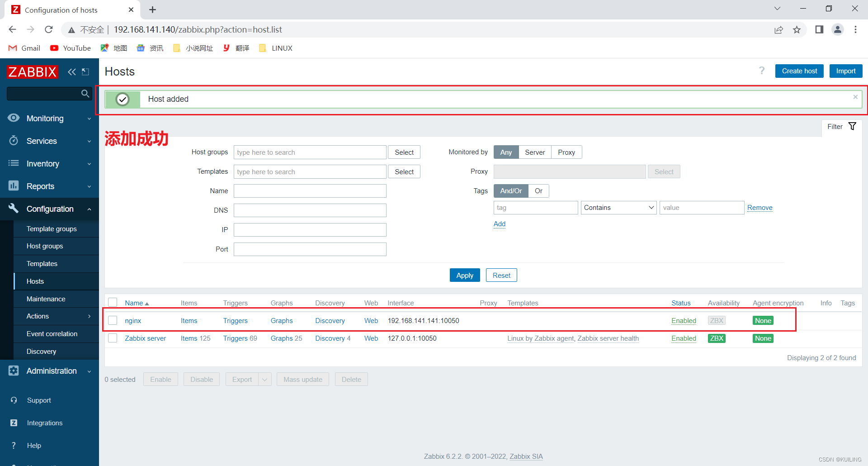Set tag evaluation to And/Or
Image resolution: width=868 pixels, height=466 pixels.
coord(511,191)
